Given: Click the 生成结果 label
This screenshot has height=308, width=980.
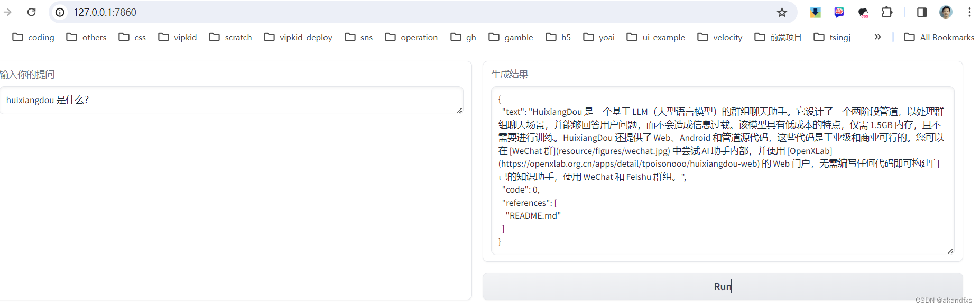Looking at the screenshot, I should pos(510,75).
